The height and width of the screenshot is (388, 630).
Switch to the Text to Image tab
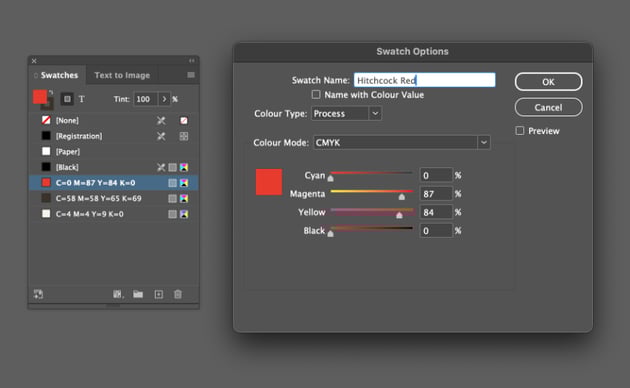point(122,75)
